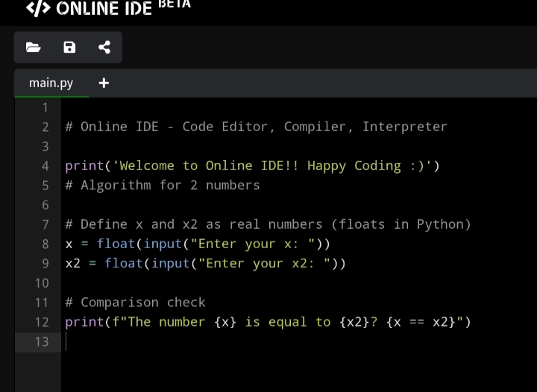Click the '# Algorithm for 2 numbers' comment

pos(163,186)
